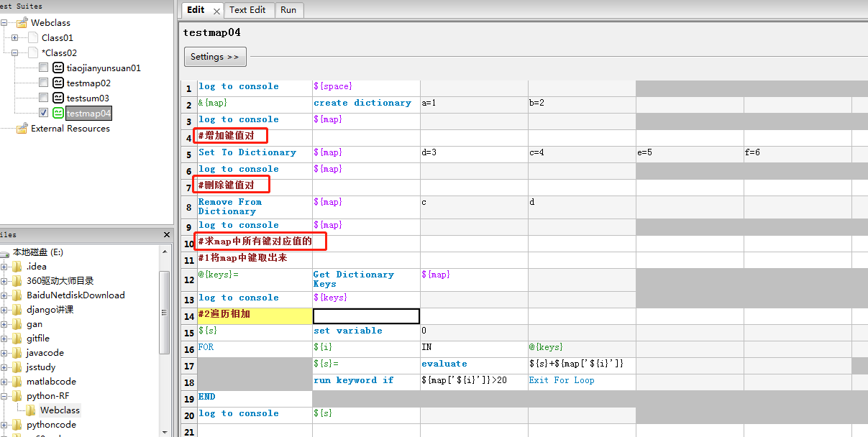Viewport: 868px width, 437px height.
Task: Click the 'Get Dictionary Keys' cell
Action: [x=366, y=280]
